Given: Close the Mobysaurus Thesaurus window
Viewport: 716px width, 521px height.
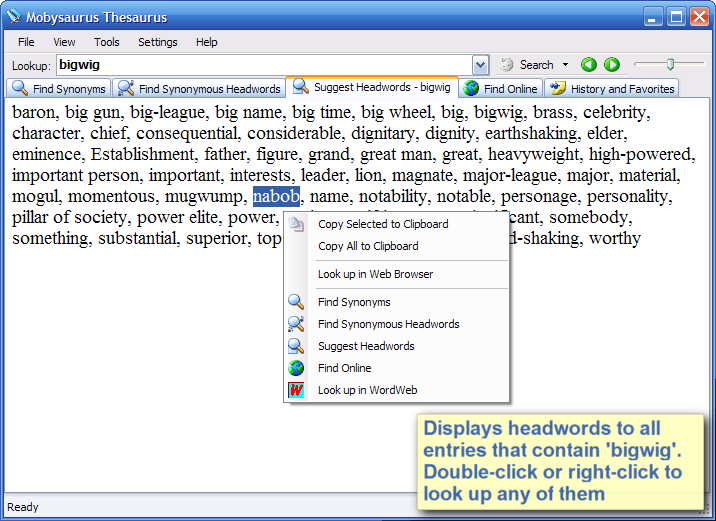Looking at the screenshot, I should (x=700, y=17).
